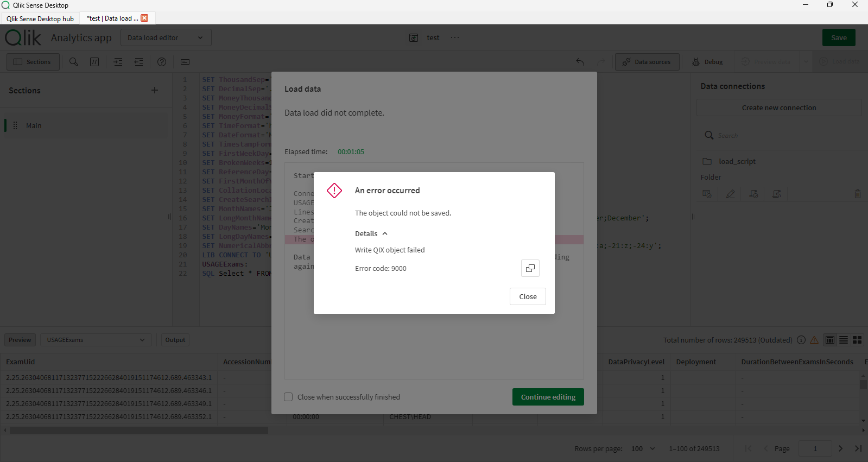
Task: Switch to Qlik Sense Desktop hub tab
Action: click(40, 18)
